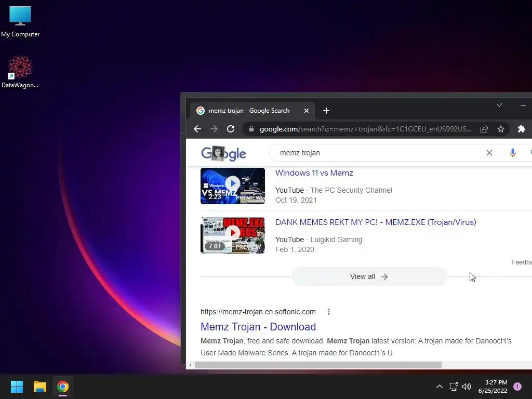
Task: Open the Windows Start menu
Action: point(17,387)
